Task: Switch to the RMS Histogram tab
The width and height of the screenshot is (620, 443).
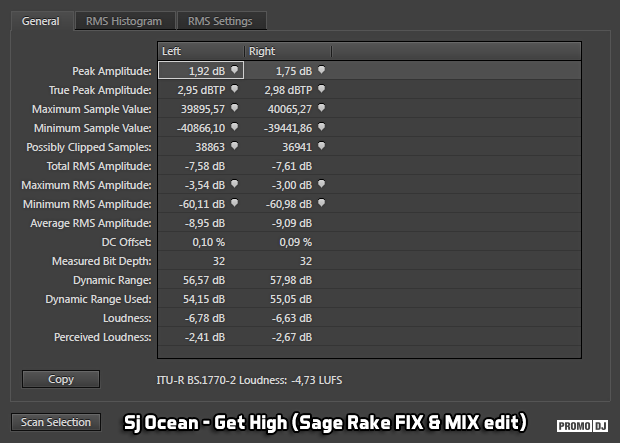Action: pos(122,21)
